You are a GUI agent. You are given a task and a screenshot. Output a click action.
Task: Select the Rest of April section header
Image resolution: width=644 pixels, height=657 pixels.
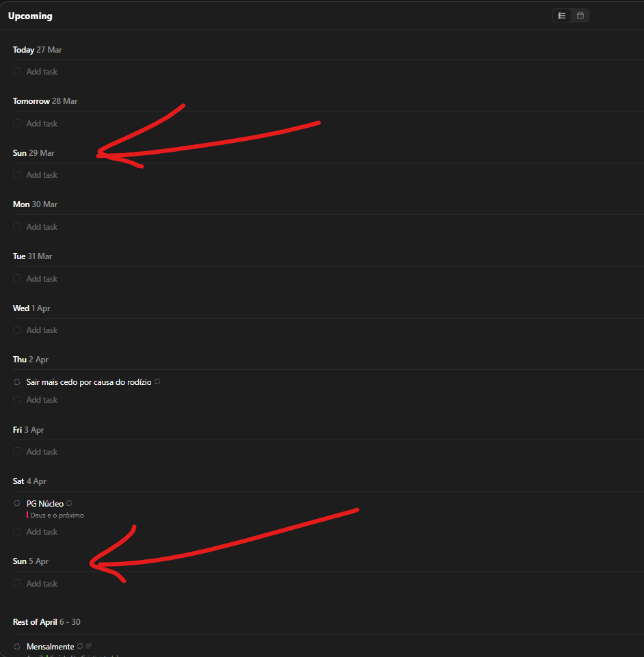point(46,622)
